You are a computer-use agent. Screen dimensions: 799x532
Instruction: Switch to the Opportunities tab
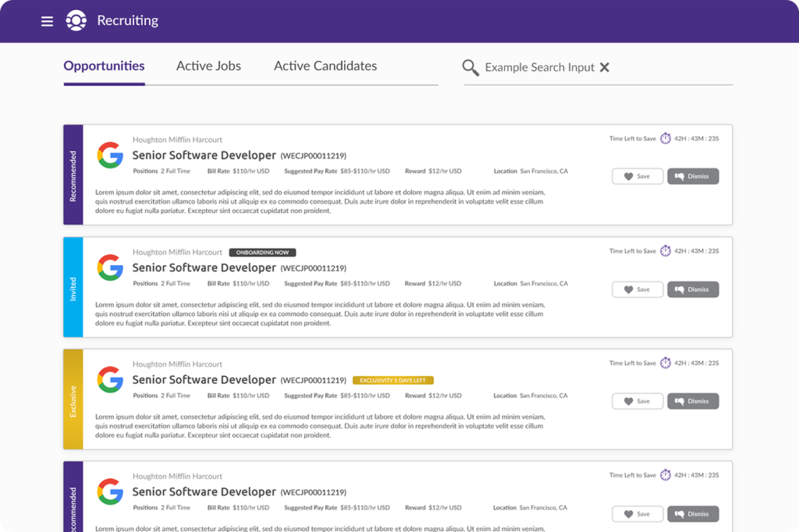coord(104,66)
